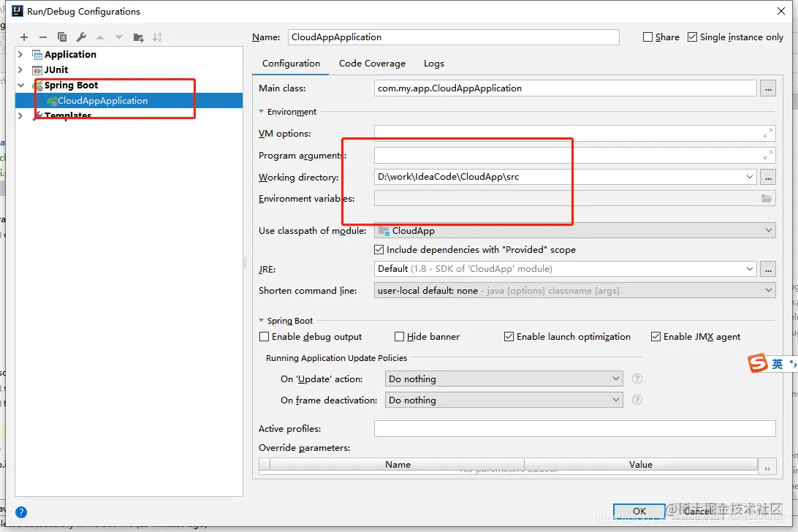Toggle Enable launch optimization checkbox

click(509, 336)
